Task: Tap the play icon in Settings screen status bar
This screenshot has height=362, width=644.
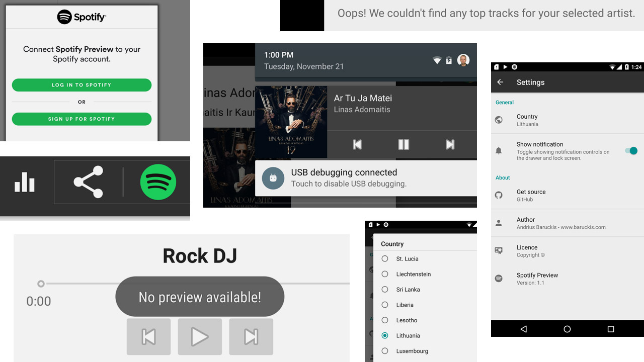Action: 505,67
